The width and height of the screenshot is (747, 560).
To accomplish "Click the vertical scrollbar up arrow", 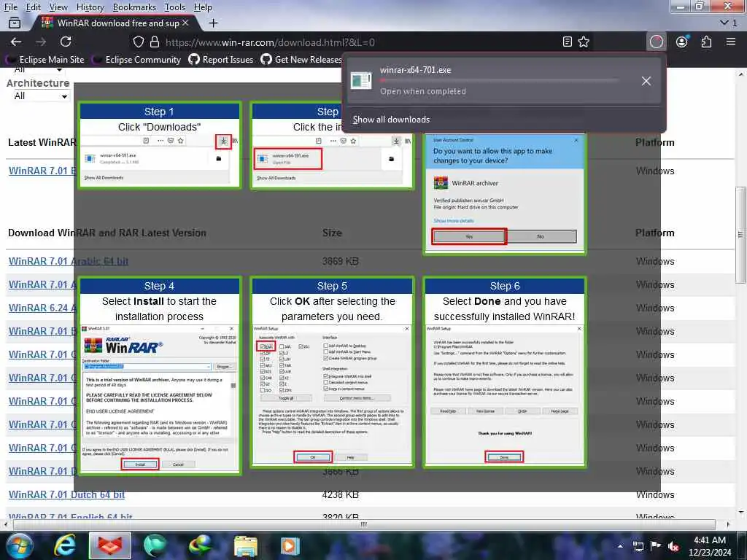I will point(740,74).
